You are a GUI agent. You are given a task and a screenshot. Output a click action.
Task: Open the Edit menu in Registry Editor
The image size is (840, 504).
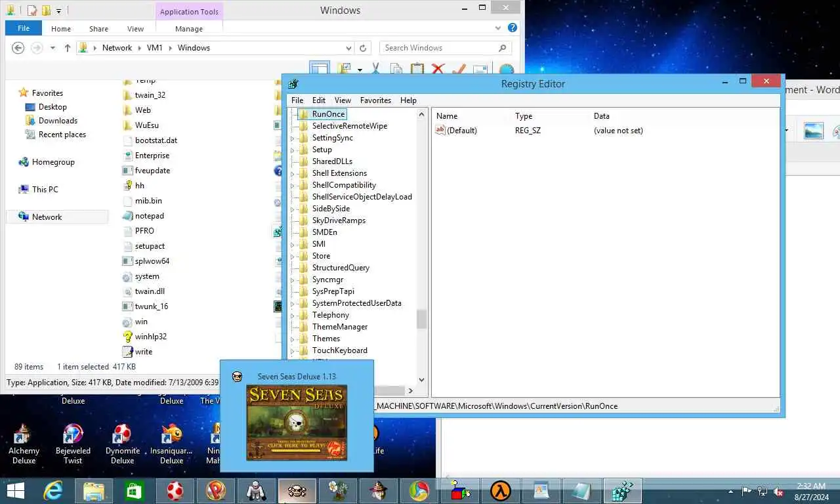point(319,100)
